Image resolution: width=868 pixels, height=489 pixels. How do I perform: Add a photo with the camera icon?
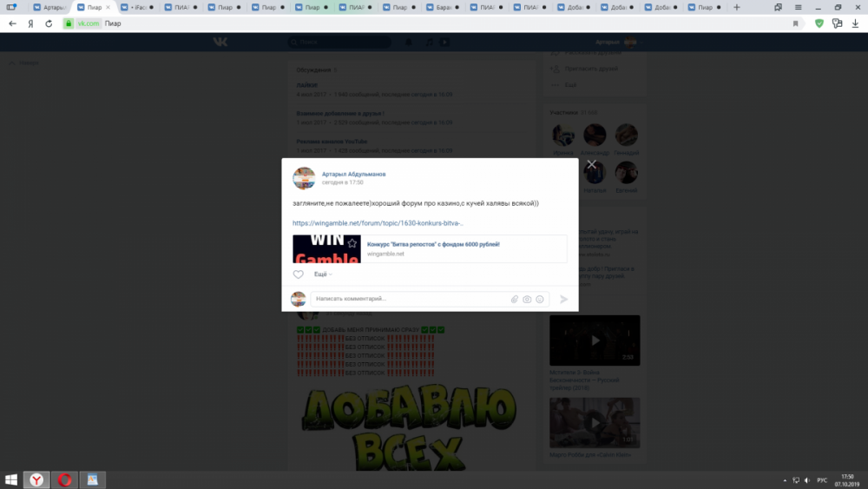[527, 299]
